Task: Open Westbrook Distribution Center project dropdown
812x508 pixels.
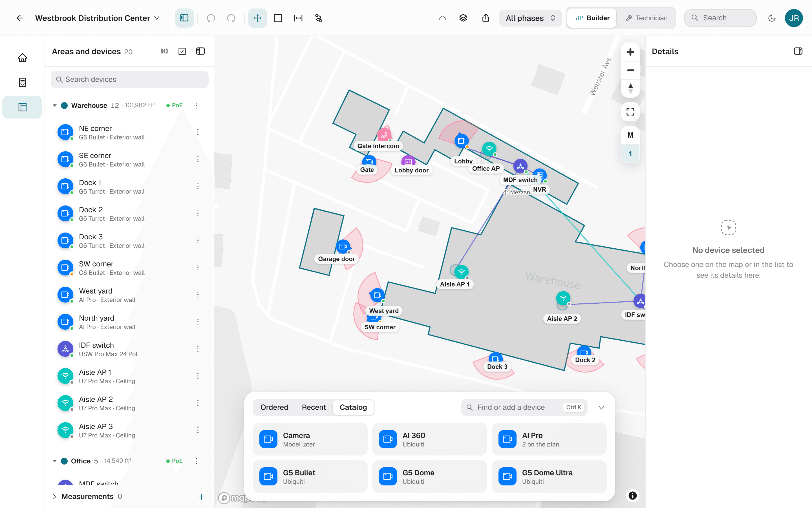Action: click(x=97, y=18)
